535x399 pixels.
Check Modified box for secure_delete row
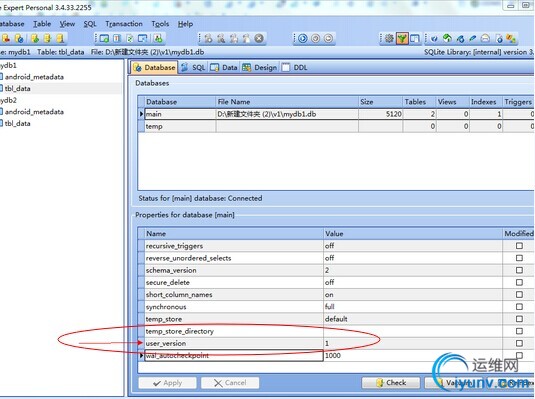[519, 282]
